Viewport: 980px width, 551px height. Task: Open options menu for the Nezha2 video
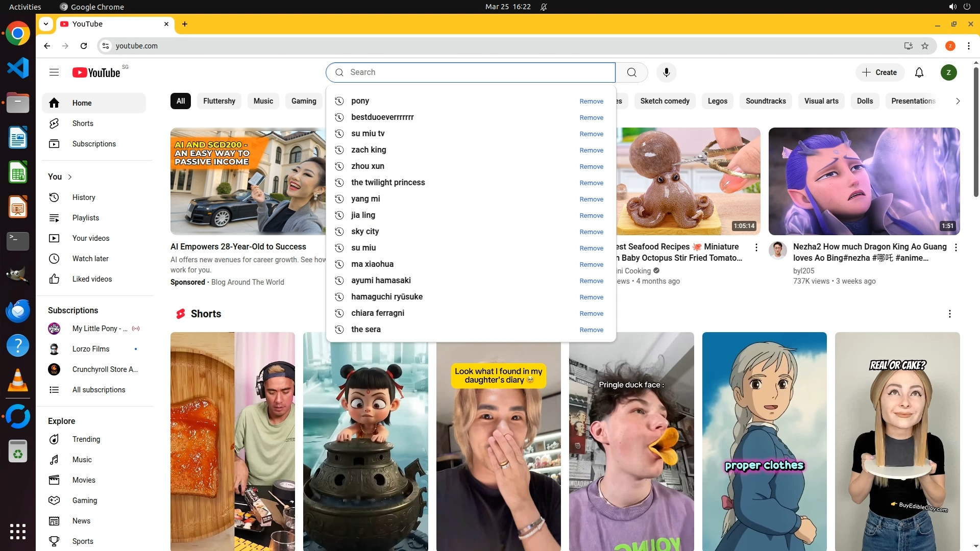955,247
